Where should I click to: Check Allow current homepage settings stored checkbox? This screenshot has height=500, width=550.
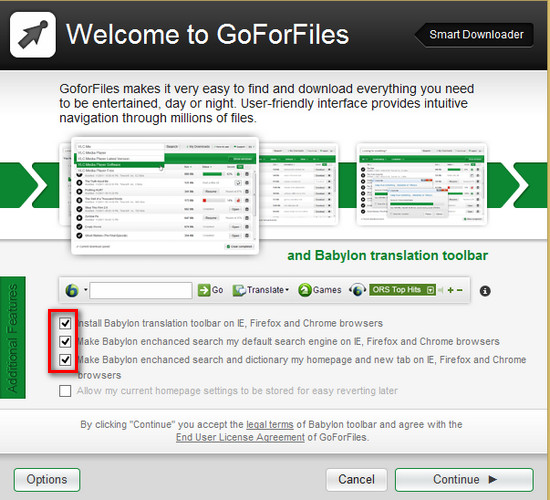(x=65, y=391)
